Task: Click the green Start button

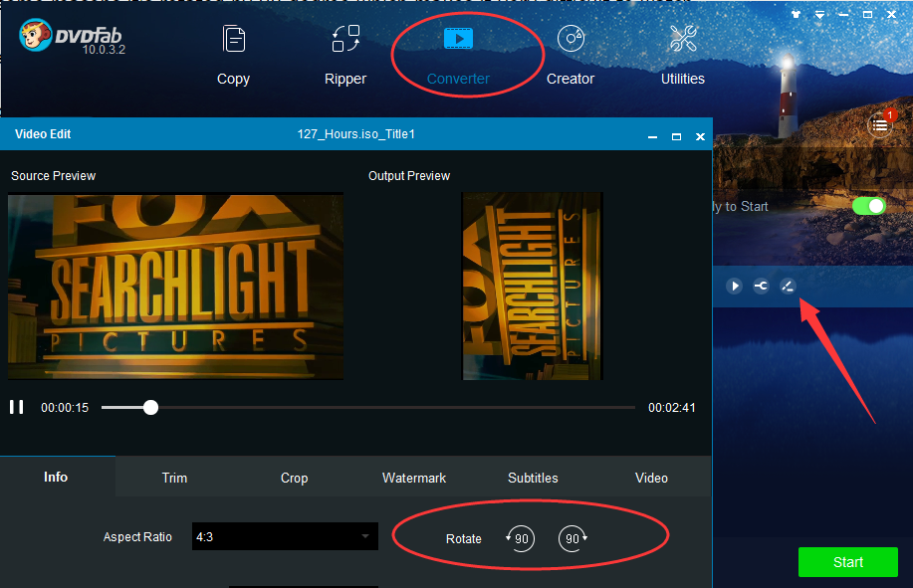Action: tap(848, 562)
